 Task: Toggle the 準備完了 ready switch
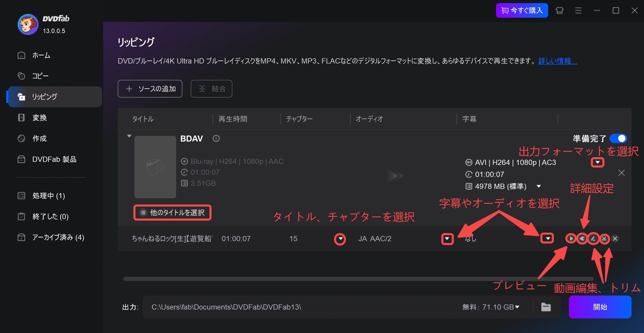pyautogui.click(x=618, y=138)
